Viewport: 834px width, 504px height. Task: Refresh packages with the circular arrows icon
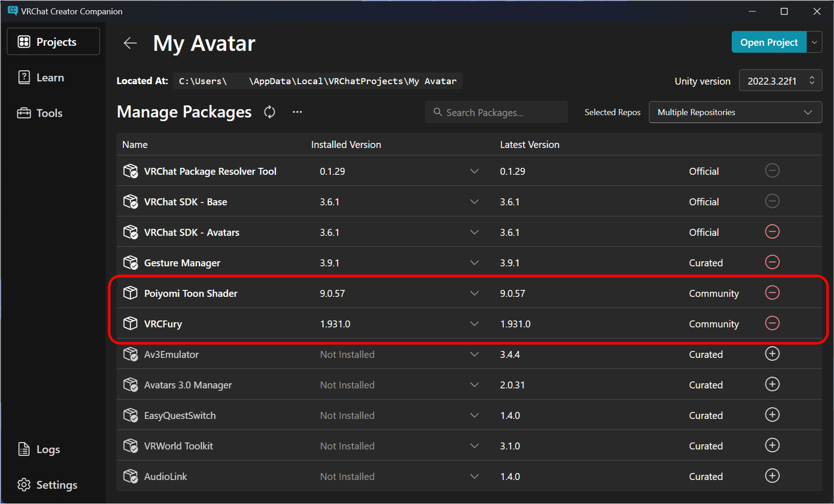tap(270, 112)
